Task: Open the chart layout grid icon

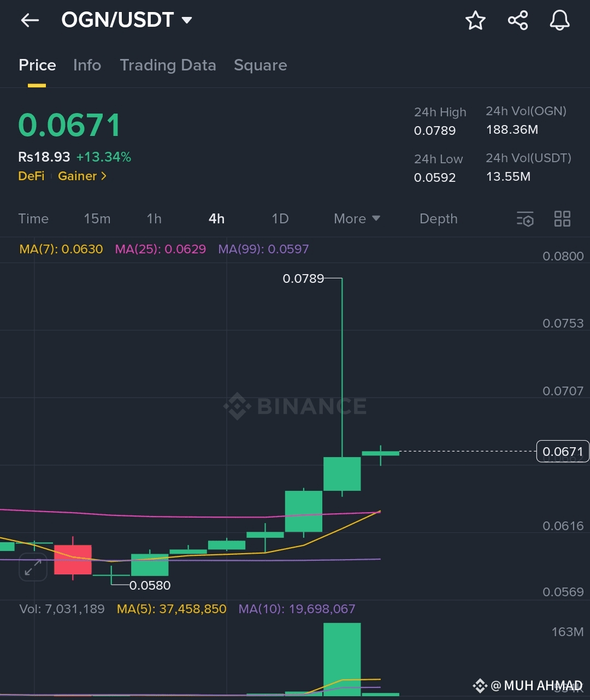Action: (562, 219)
